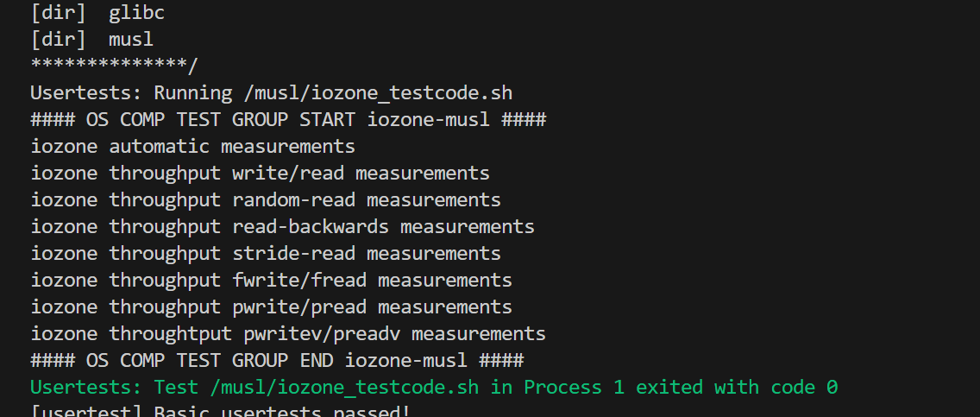The width and height of the screenshot is (980, 417).
Task: Click the word write/read in throughput line
Action: click(288, 174)
